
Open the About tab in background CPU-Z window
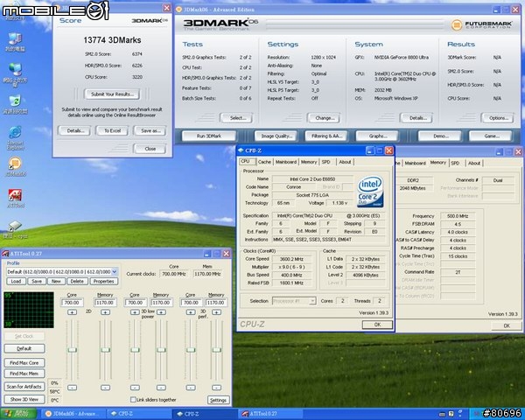click(x=474, y=163)
